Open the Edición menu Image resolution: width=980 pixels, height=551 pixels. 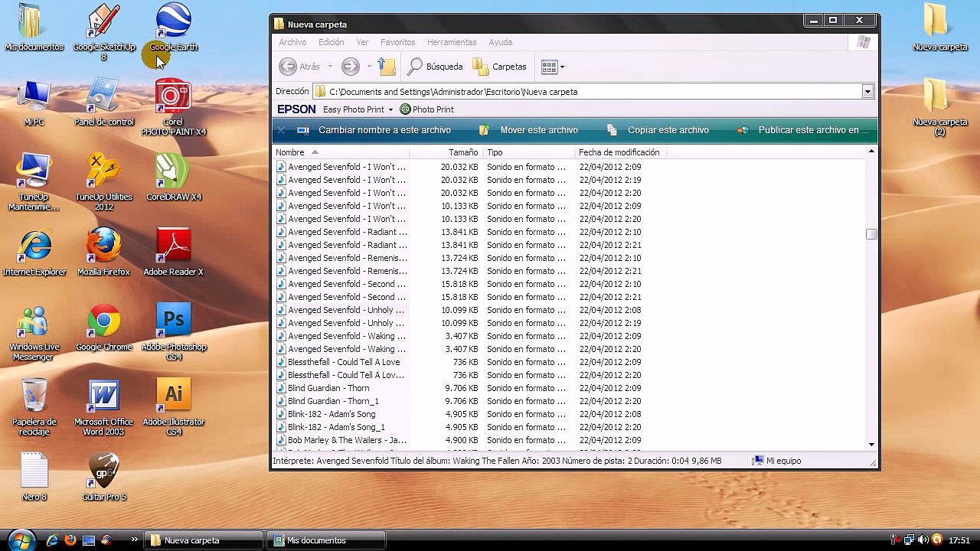(332, 42)
